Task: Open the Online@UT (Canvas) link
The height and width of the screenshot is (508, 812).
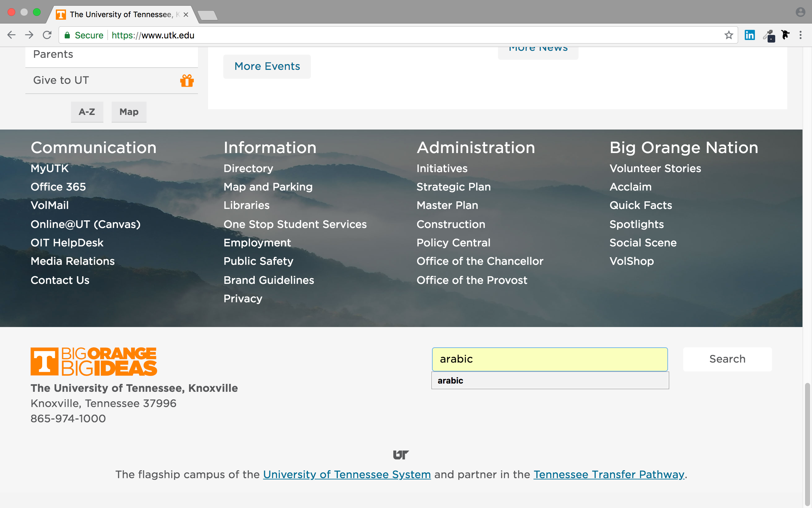Action: pos(86,224)
